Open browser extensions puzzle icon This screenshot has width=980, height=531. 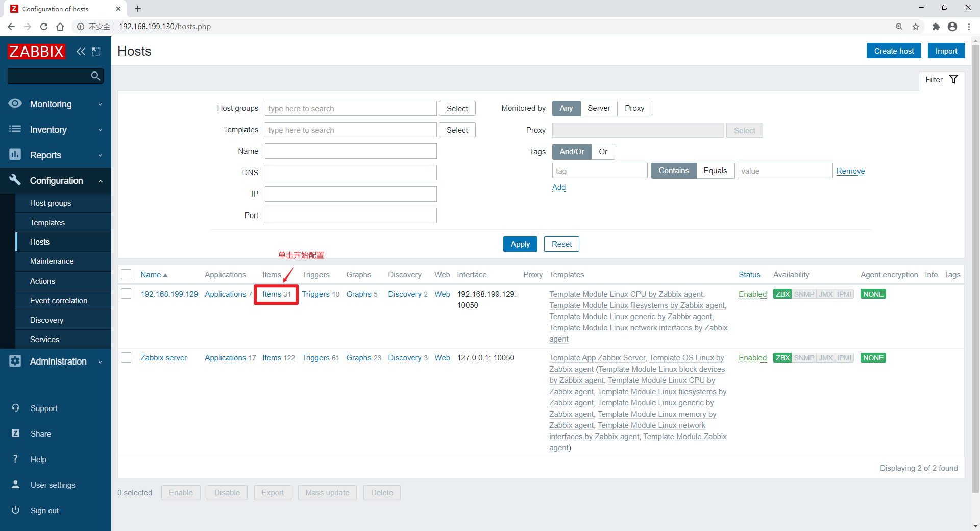(936, 27)
